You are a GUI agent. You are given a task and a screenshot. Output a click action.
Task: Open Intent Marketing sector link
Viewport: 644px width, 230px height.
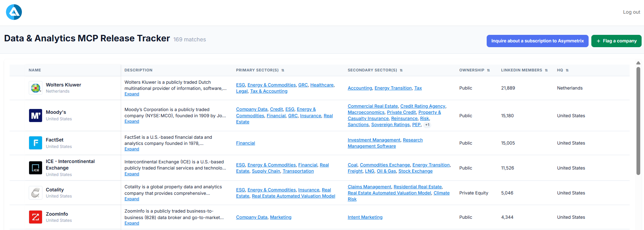[x=365, y=217]
